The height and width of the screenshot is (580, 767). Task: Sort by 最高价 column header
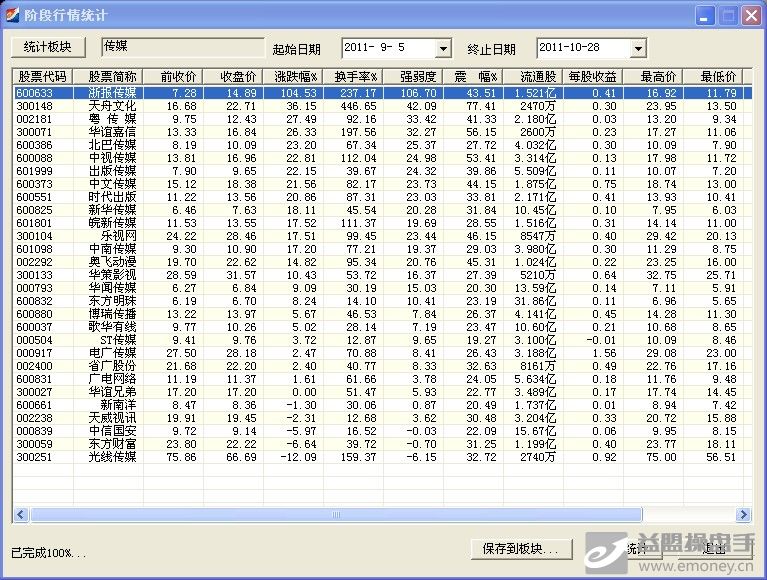pos(654,77)
